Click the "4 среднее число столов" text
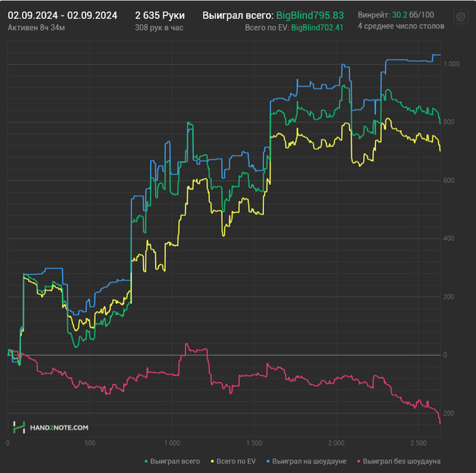Viewport: 476px width, 473px height. [x=401, y=26]
